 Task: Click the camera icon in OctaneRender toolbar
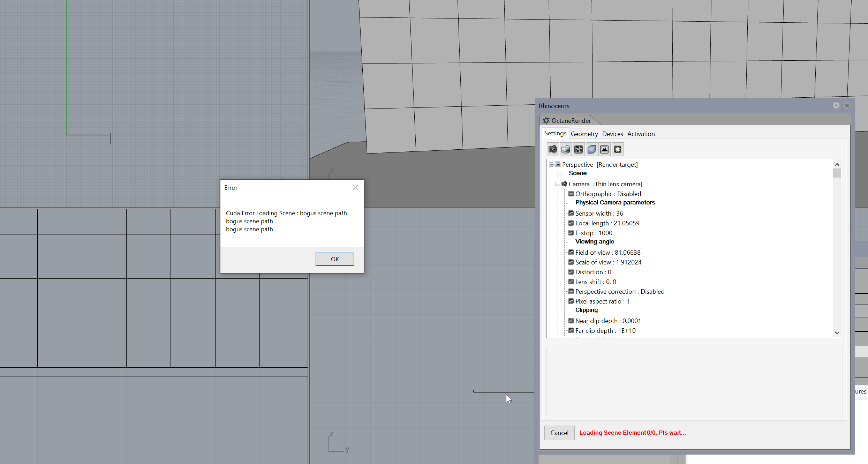coord(553,150)
